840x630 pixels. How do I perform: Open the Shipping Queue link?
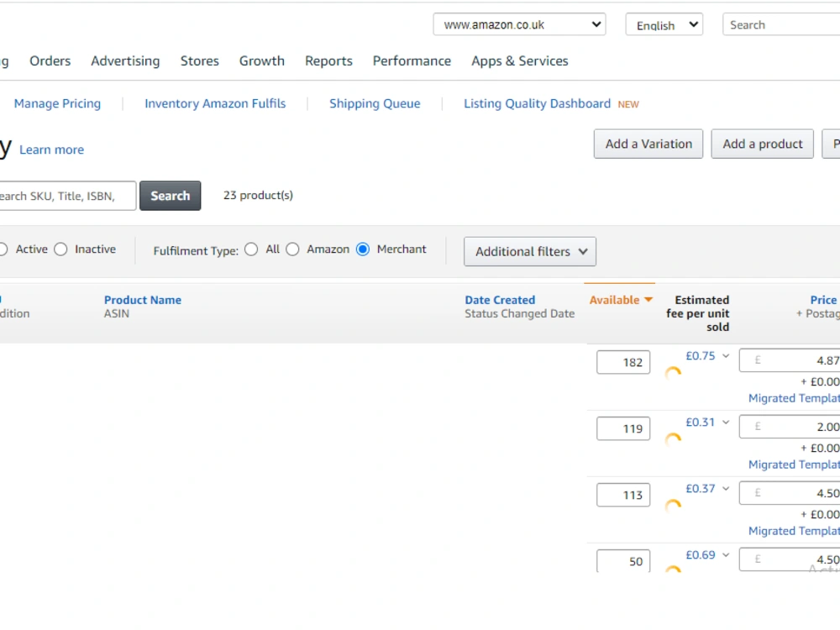375,103
